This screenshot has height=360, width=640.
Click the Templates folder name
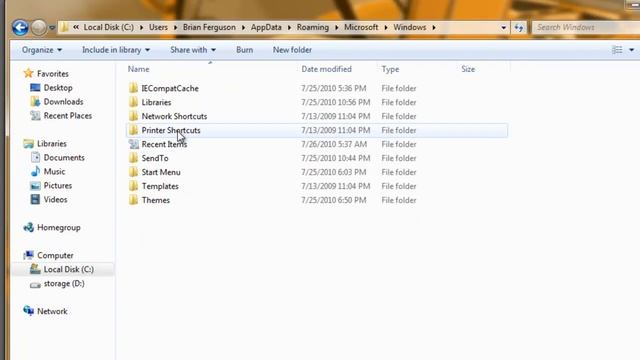point(160,186)
